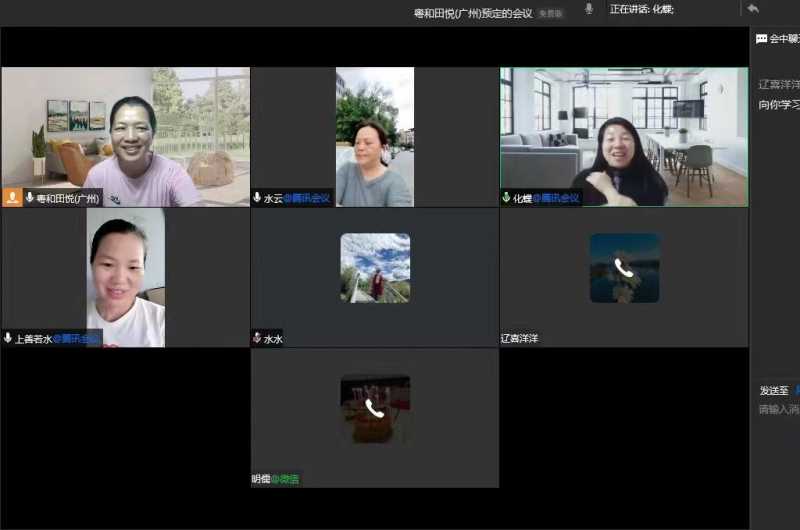Toggle the microphone icon next to 粤和田悦(广州)
Image resolution: width=800 pixels, height=530 pixels.
(30, 198)
